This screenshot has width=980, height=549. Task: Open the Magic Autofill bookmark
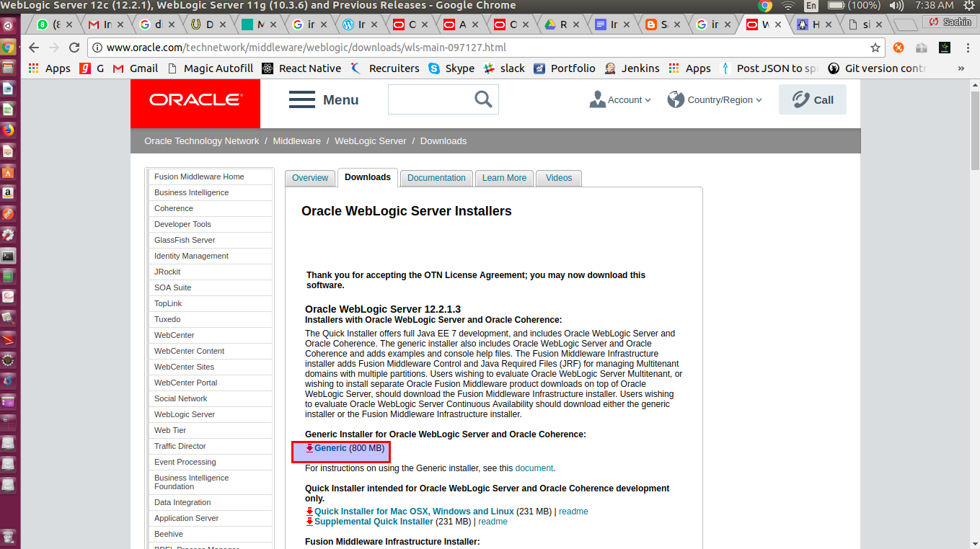point(211,68)
